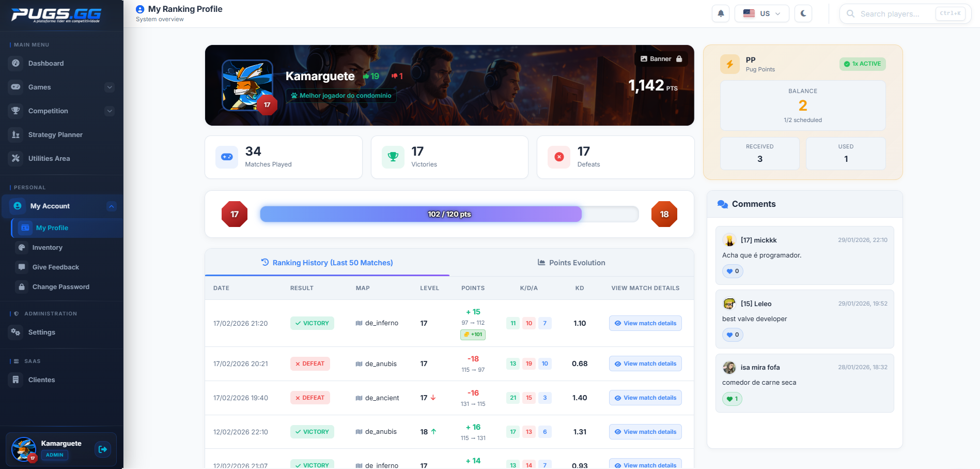Select the Strategy Planner icon
This screenshot has width=980, height=469.
coord(17,134)
